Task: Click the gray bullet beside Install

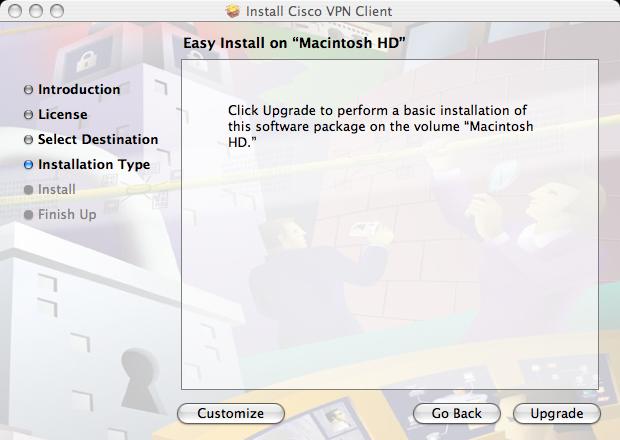Action: 28,190
